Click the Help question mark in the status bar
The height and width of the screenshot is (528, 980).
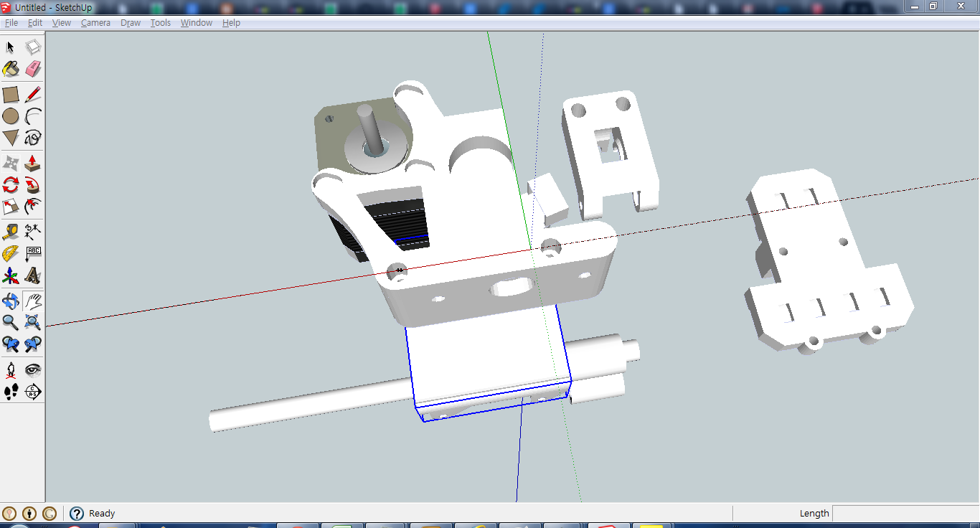coord(75,513)
